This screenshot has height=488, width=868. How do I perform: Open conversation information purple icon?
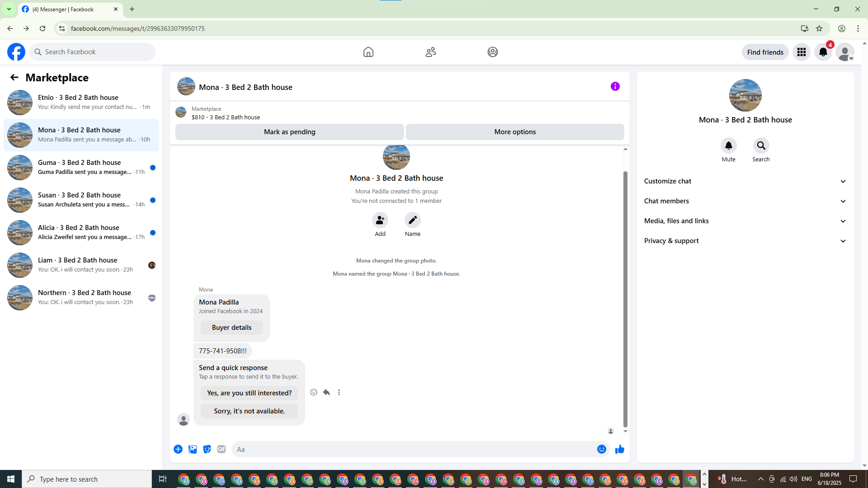pos(615,86)
